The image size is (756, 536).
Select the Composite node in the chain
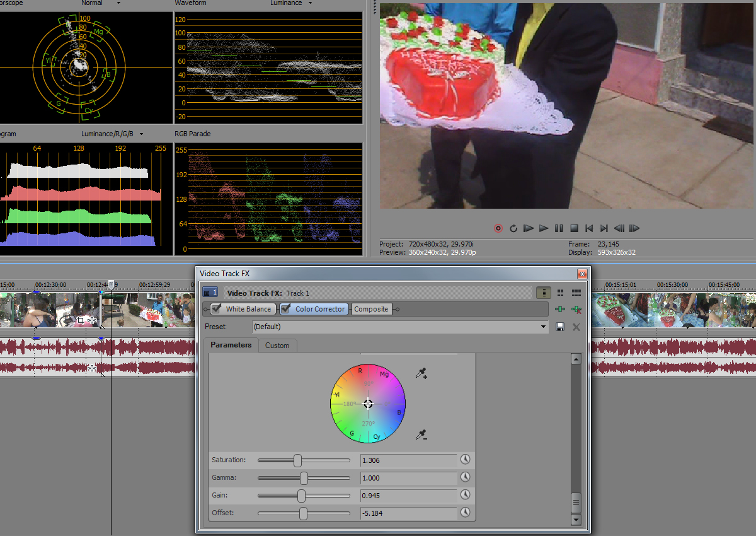(371, 309)
